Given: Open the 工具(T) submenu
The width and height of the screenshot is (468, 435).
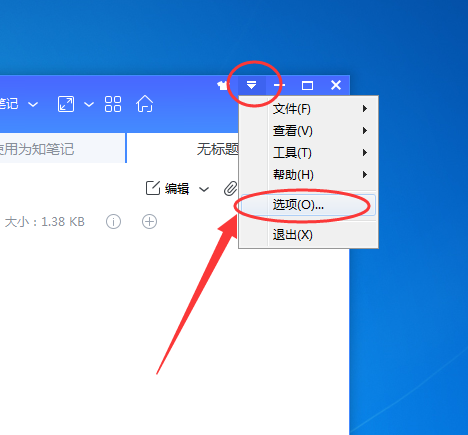Looking at the screenshot, I should pyautogui.click(x=309, y=153).
